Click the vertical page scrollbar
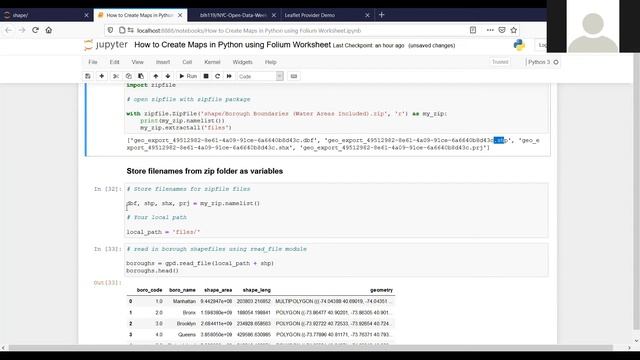 pyautogui.click(x=636, y=192)
